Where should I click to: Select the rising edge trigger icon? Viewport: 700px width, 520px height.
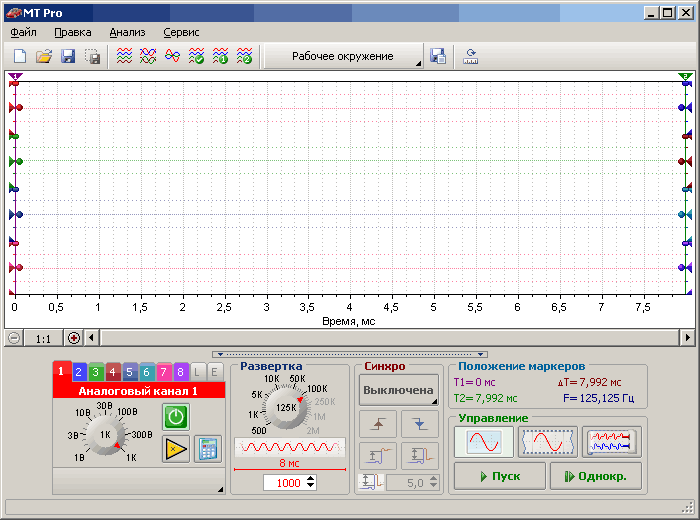(378, 424)
